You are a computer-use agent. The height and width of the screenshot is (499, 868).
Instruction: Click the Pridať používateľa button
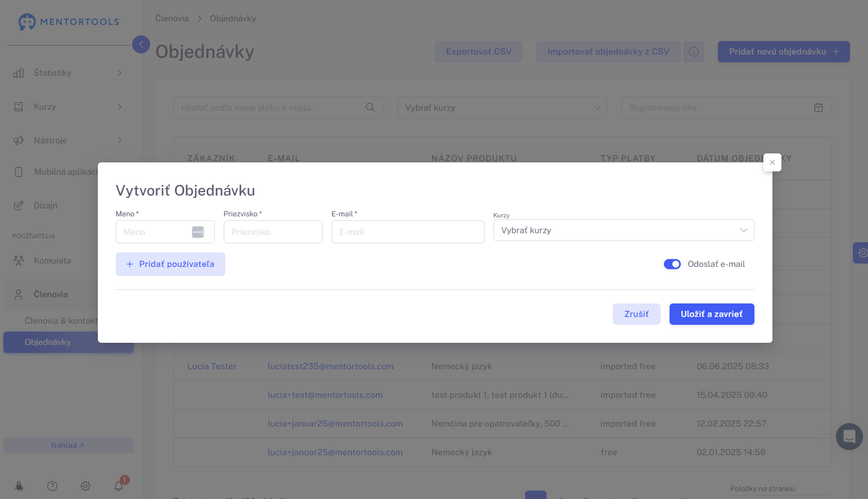click(170, 264)
